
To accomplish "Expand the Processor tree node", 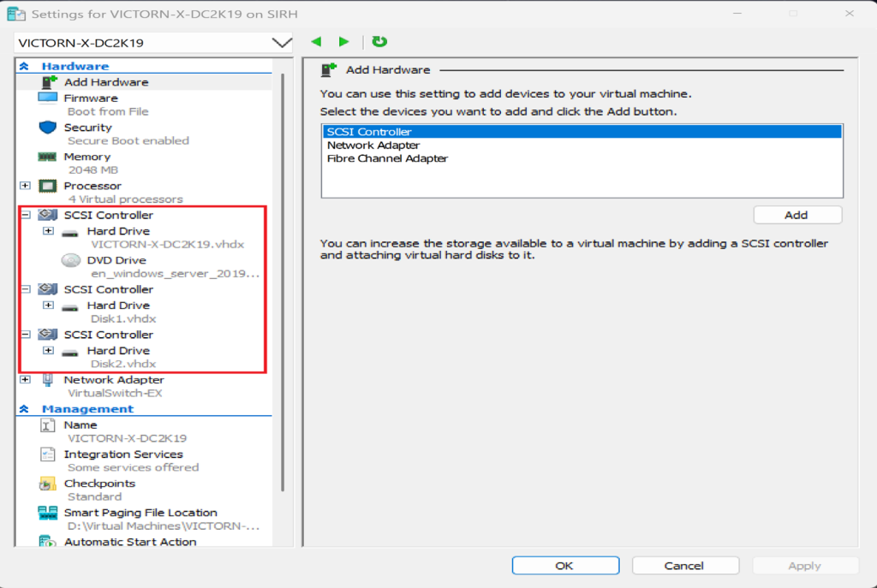I will pyautogui.click(x=25, y=186).
